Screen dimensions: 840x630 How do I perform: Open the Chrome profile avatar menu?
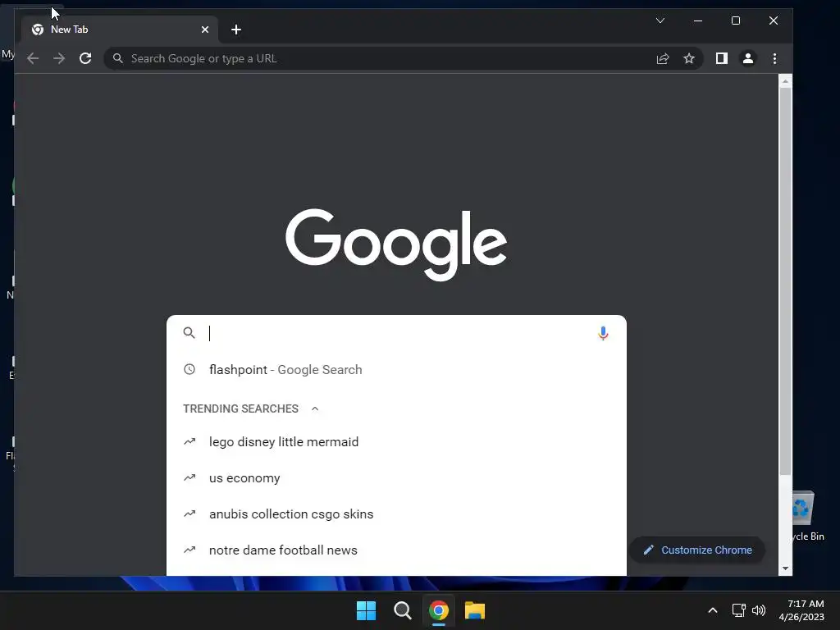click(748, 58)
